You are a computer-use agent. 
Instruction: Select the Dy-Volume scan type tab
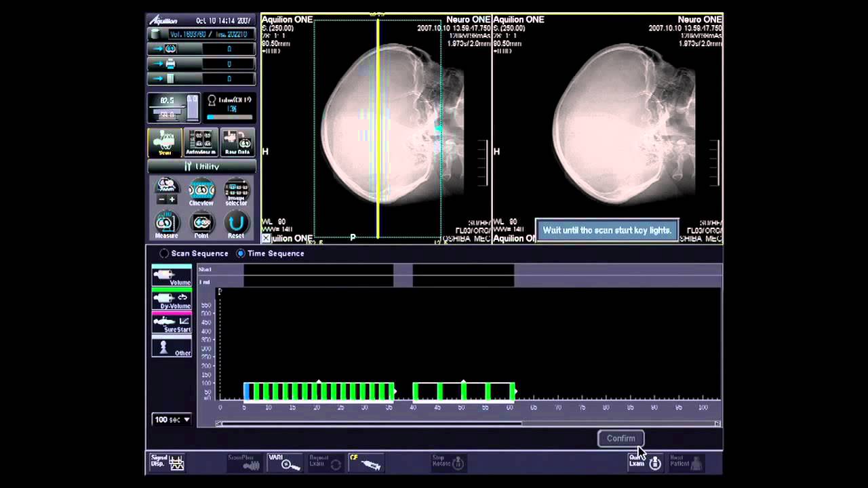(x=172, y=299)
